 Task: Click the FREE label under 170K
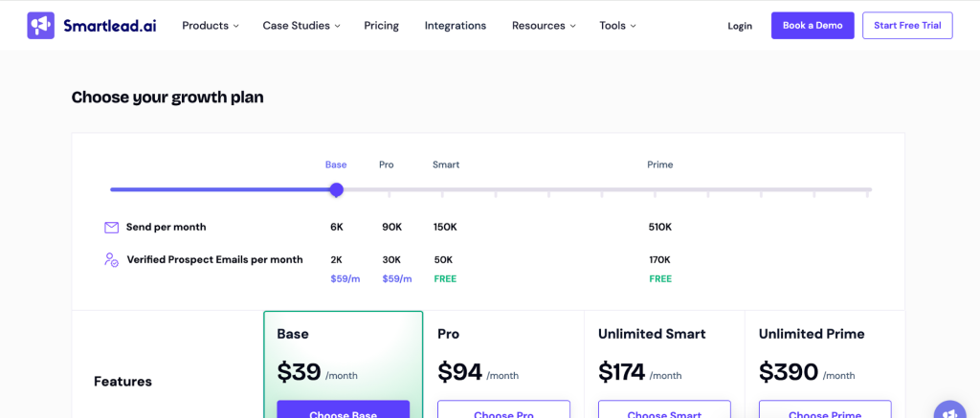tap(660, 278)
